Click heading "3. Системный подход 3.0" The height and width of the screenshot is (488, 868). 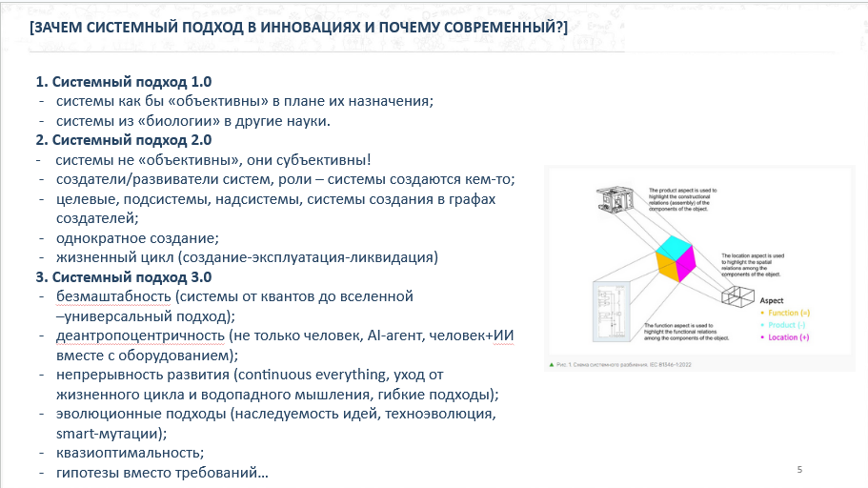[x=130, y=277]
